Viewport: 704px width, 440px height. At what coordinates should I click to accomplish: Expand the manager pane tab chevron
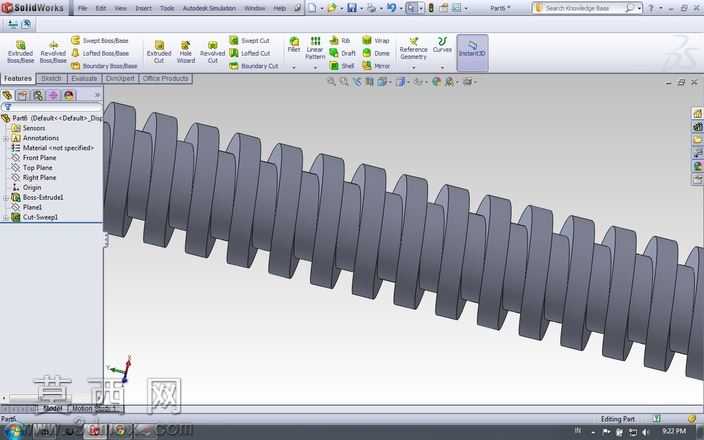[97, 95]
